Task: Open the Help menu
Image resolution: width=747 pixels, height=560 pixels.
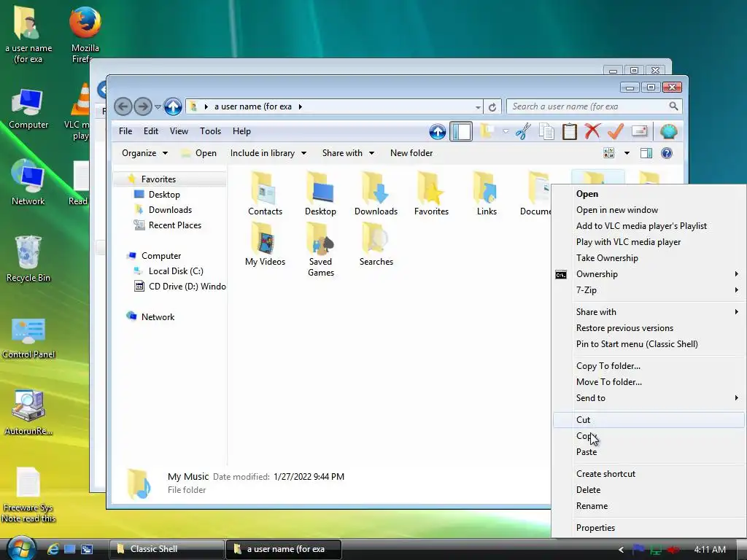Action: (241, 131)
